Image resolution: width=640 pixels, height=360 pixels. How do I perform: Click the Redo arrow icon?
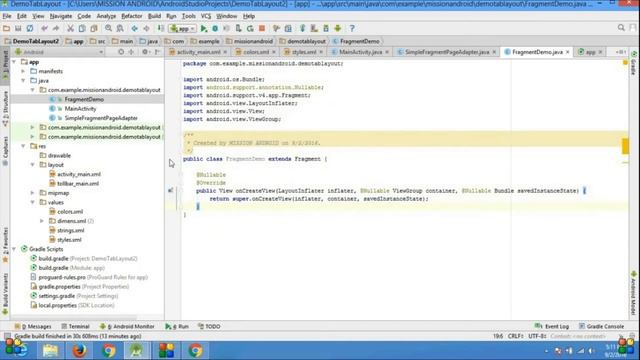pyautogui.click(x=56, y=28)
